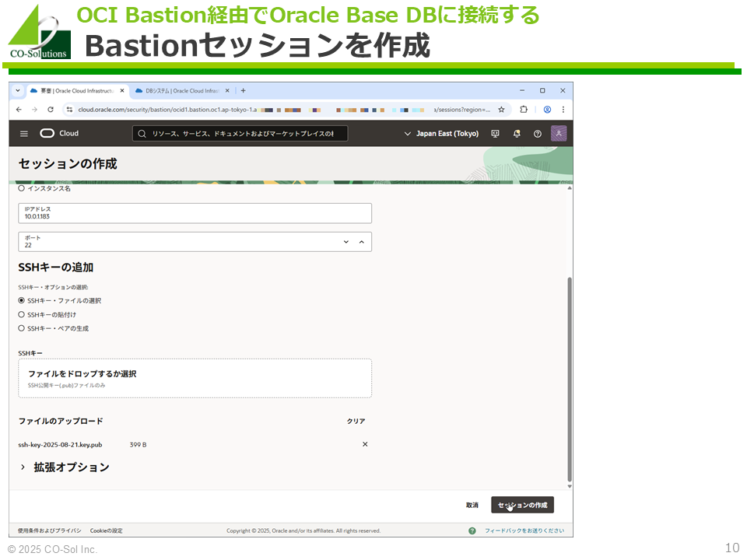
Task: Close the DBシステム tab
Action: click(x=227, y=90)
